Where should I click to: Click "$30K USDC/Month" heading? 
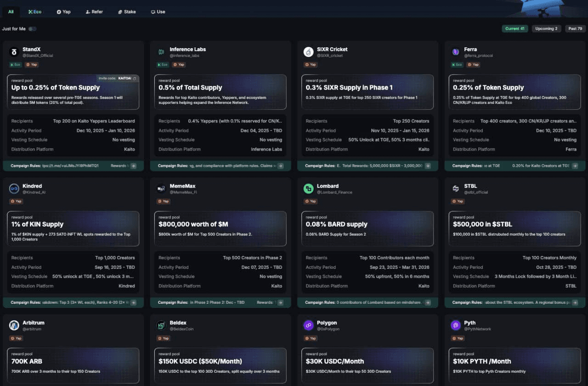335,361
